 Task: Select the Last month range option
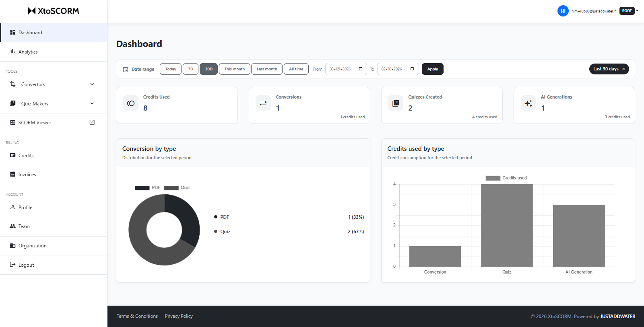tap(267, 69)
